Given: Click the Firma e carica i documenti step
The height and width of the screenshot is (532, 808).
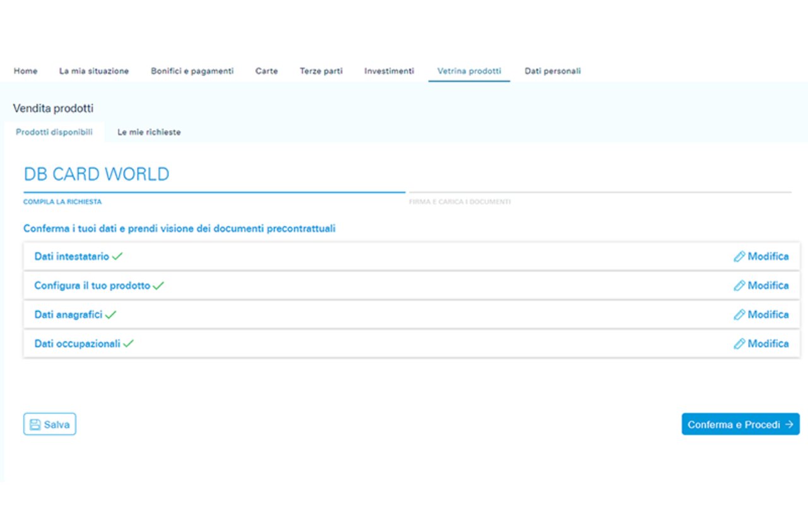Looking at the screenshot, I should point(460,202).
